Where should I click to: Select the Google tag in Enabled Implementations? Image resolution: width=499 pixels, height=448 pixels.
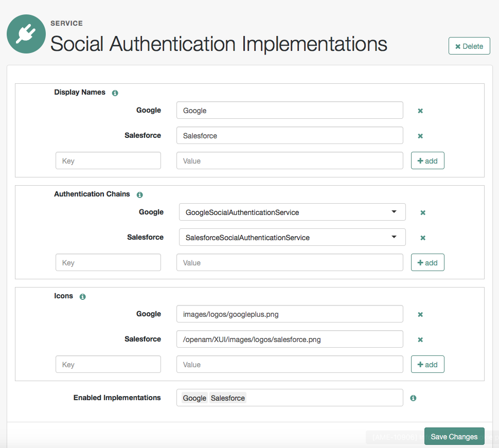coord(194,398)
